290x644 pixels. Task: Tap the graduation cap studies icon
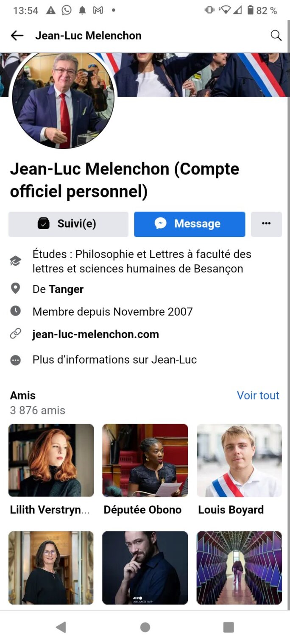coord(15,261)
